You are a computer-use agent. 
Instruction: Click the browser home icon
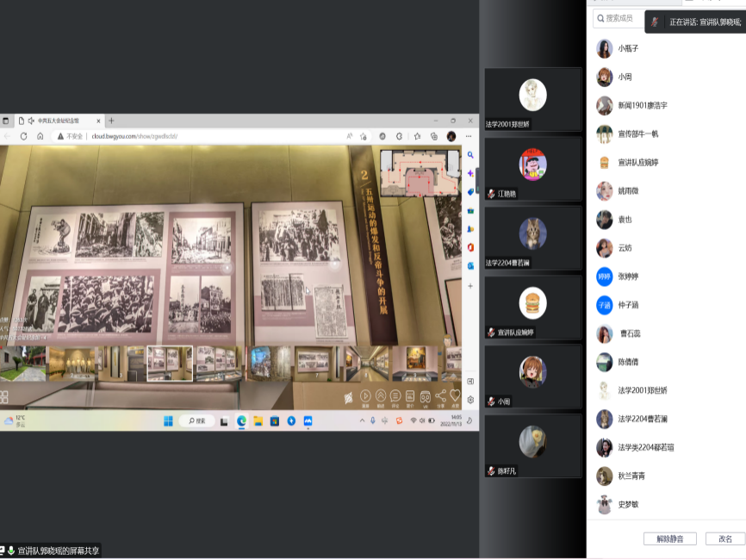point(38,136)
